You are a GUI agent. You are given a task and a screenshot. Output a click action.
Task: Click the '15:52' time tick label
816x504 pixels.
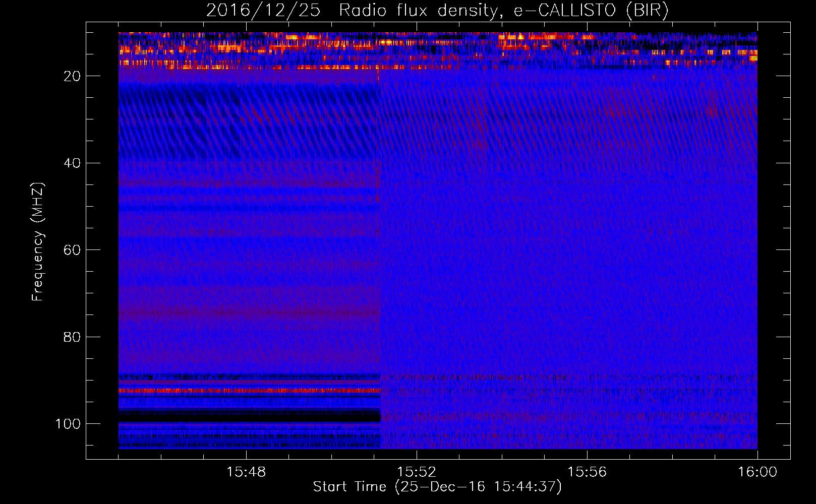[417, 472]
